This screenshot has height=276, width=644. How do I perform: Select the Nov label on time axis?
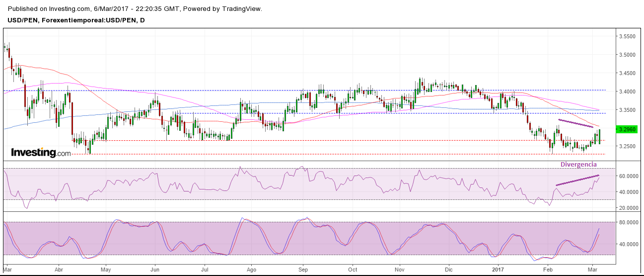point(400,270)
